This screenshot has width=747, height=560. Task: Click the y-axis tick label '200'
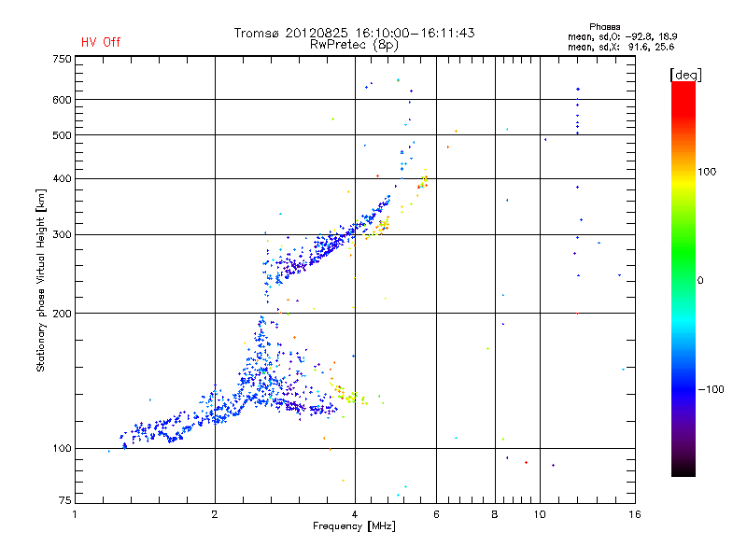(x=62, y=314)
